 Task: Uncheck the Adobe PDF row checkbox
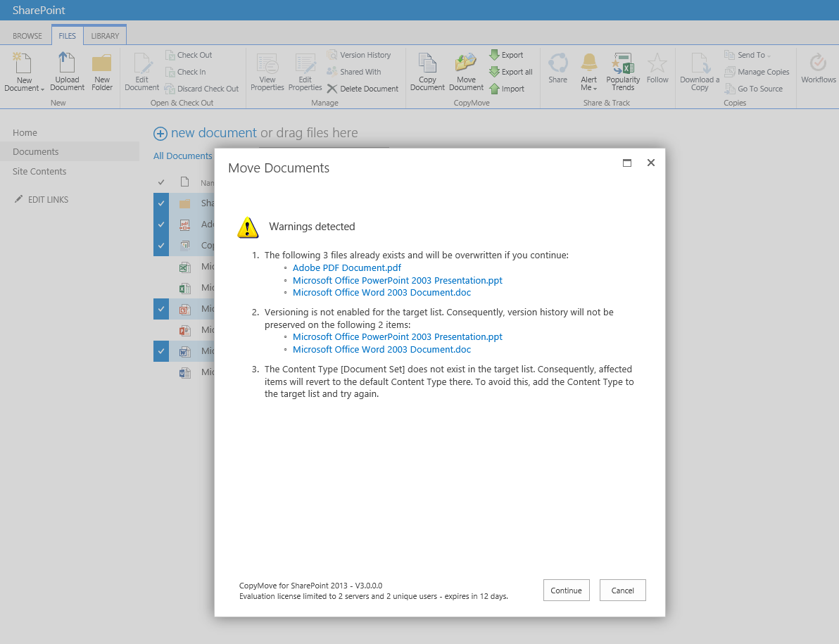pos(161,225)
